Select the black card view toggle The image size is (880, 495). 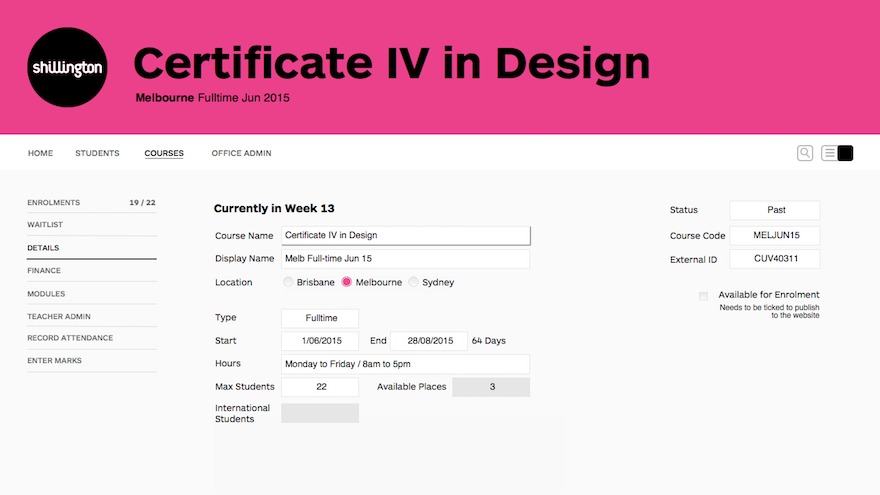click(845, 153)
